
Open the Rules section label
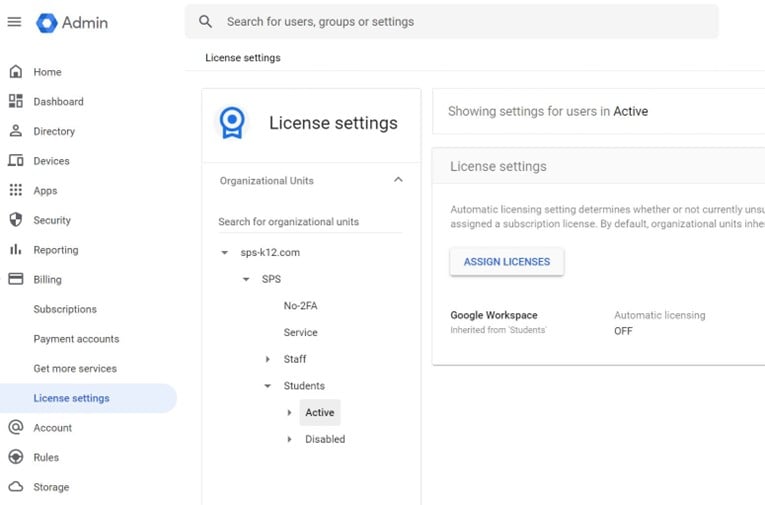pyautogui.click(x=46, y=457)
